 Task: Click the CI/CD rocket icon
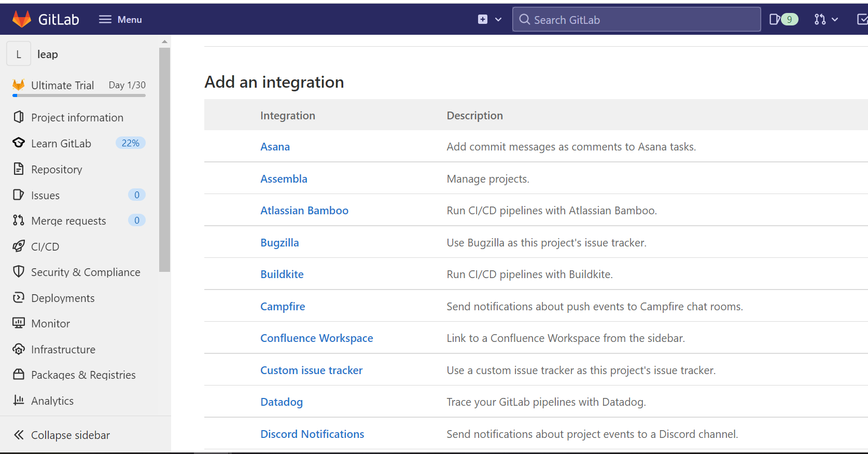tap(19, 246)
